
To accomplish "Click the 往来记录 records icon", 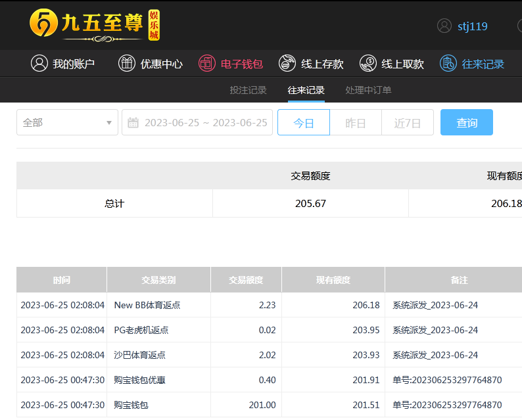I will 448,64.
